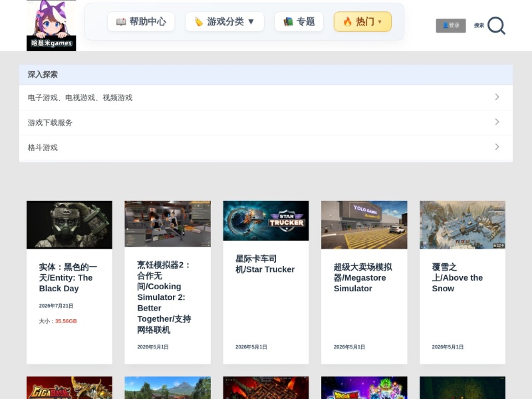This screenshot has height=399, width=532.
Task: Open Entity: The Black Day thumbnail
Action: click(69, 225)
